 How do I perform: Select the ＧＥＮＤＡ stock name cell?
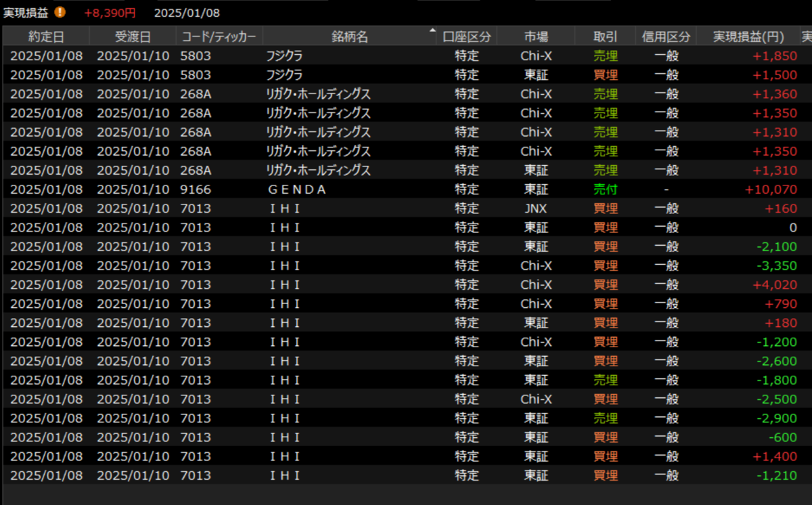pyautogui.click(x=298, y=189)
